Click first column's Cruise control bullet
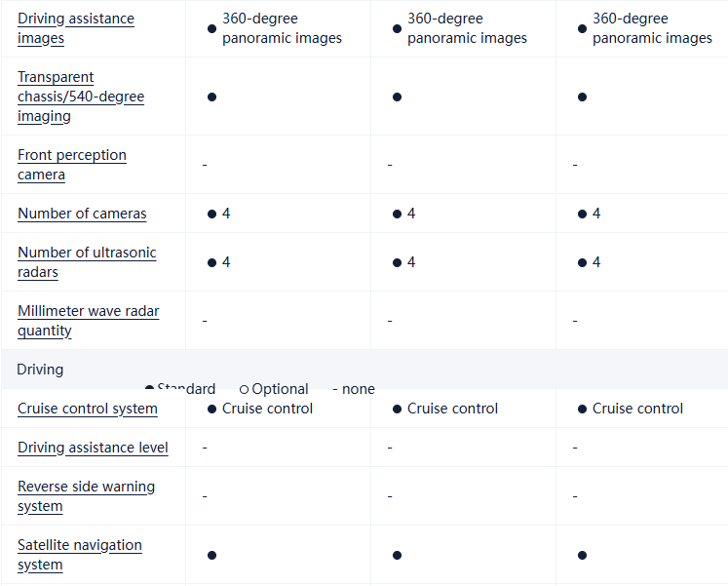728x586 pixels. [x=211, y=409]
